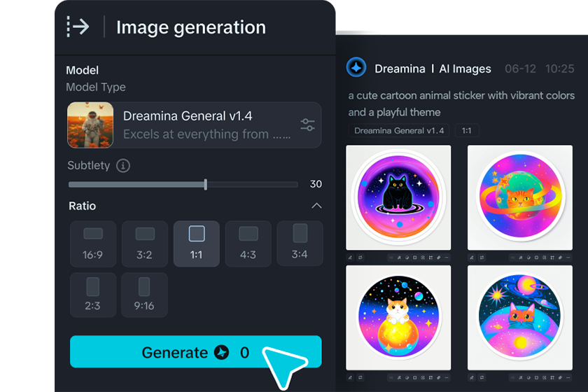The width and height of the screenshot is (588, 392).
Task: Click expand frame icon under black cat image
Action: (430, 258)
